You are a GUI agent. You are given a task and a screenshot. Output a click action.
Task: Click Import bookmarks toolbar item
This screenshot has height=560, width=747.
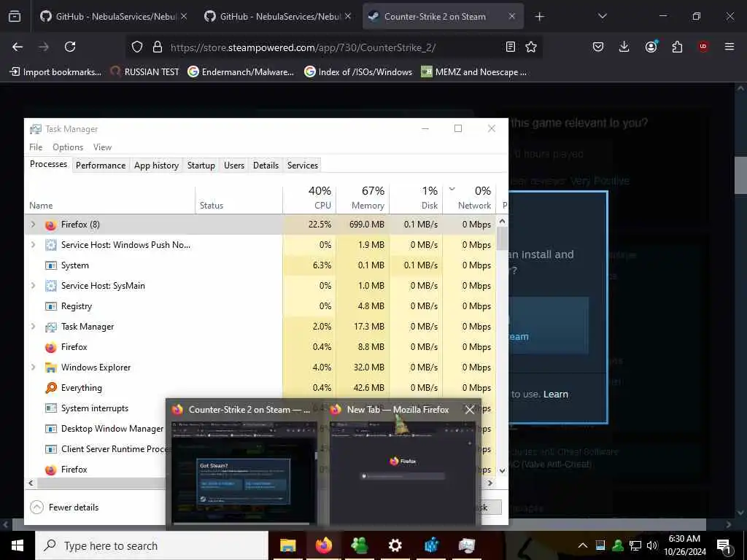click(x=55, y=72)
